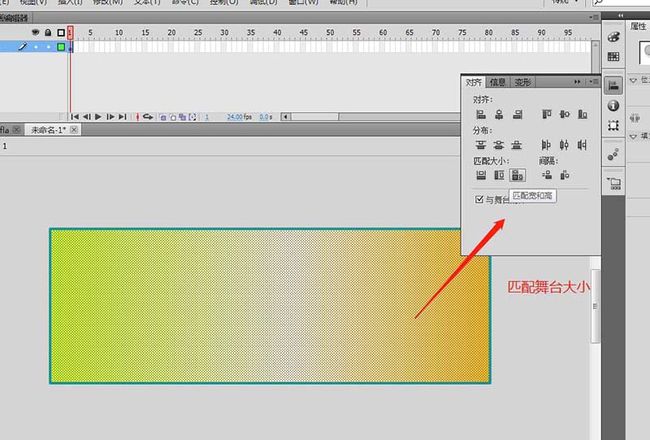Switch to the 变形 tab
The width and height of the screenshot is (650, 440).
[522, 82]
